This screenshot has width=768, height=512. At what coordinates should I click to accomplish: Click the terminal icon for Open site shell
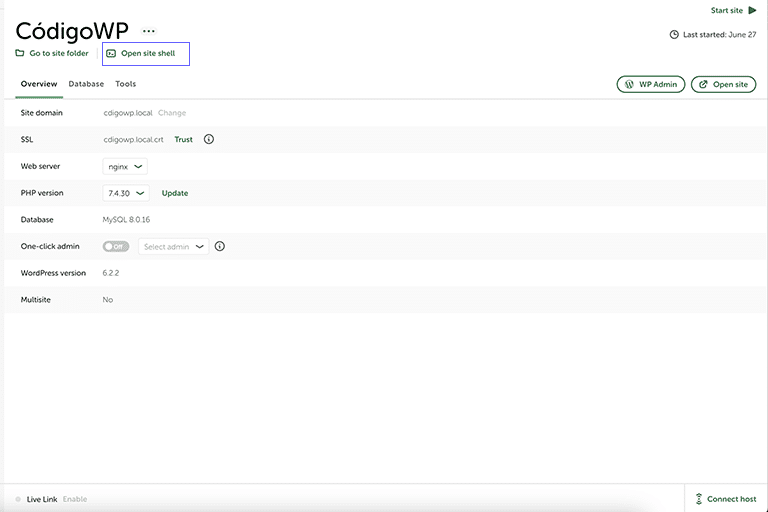click(111, 53)
